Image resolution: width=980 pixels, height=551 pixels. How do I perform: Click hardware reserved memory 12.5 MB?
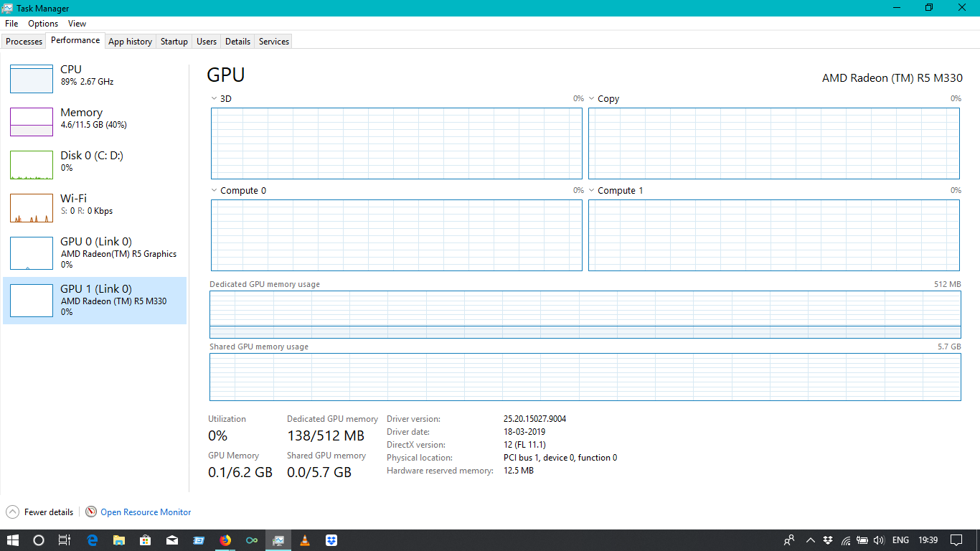tap(519, 471)
